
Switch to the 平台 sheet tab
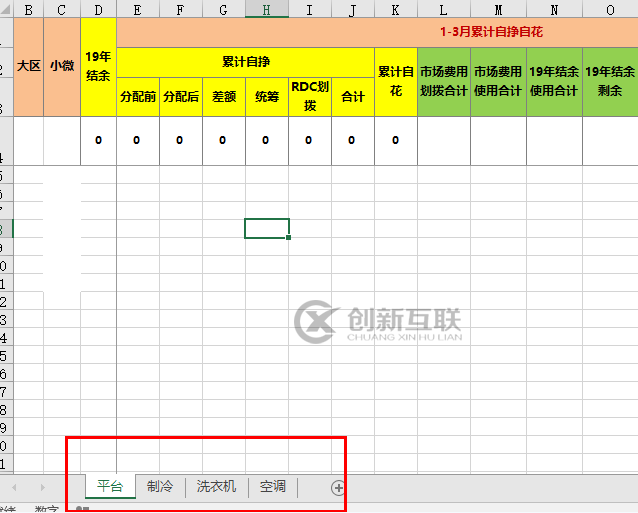click(x=110, y=486)
